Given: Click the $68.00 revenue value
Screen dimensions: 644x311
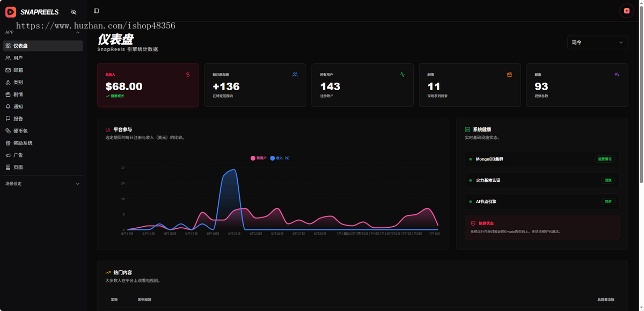Looking at the screenshot, I should click(x=124, y=86).
